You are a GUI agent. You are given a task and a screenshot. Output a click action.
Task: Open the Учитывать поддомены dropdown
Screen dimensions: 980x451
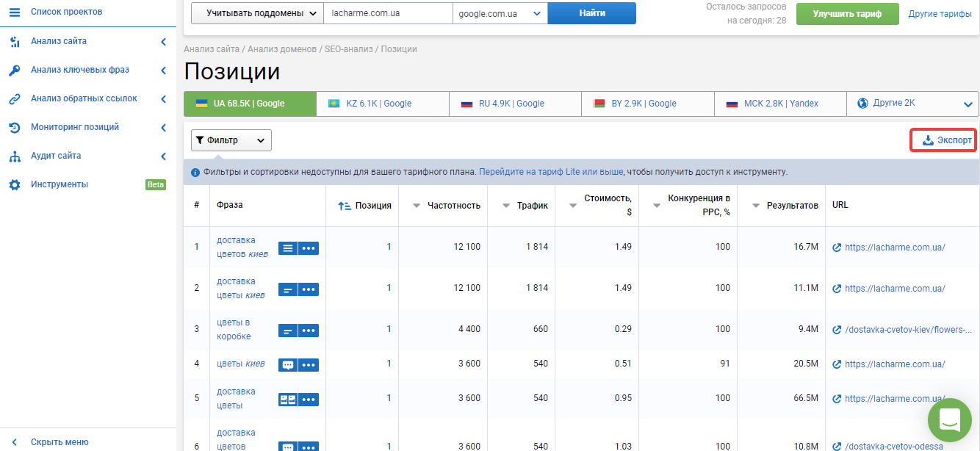point(257,13)
